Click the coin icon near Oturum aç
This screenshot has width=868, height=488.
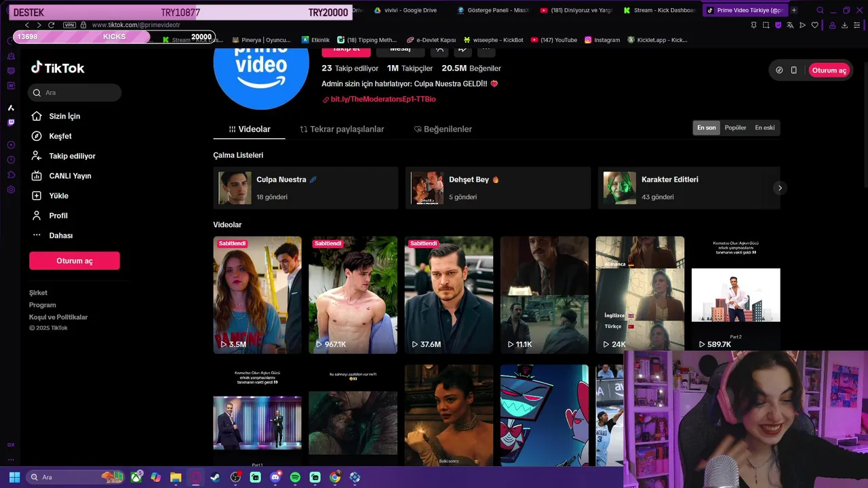(x=779, y=70)
